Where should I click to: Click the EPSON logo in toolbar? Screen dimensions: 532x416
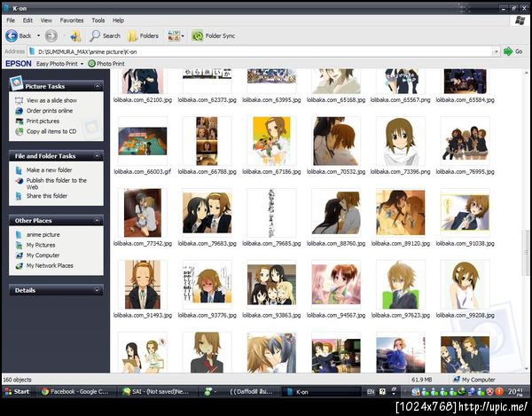[19, 64]
